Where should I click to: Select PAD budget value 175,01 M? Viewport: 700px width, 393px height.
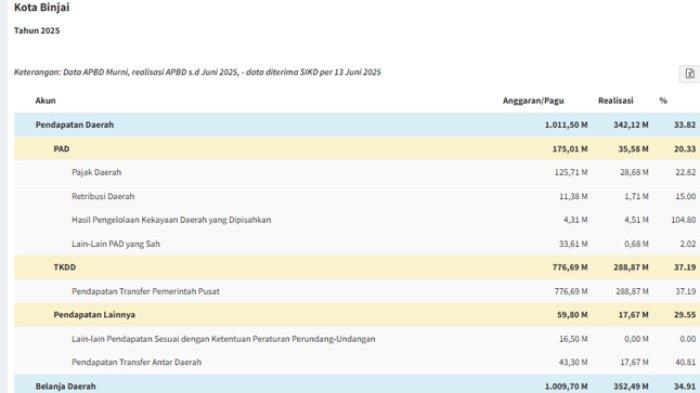click(x=570, y=149)
